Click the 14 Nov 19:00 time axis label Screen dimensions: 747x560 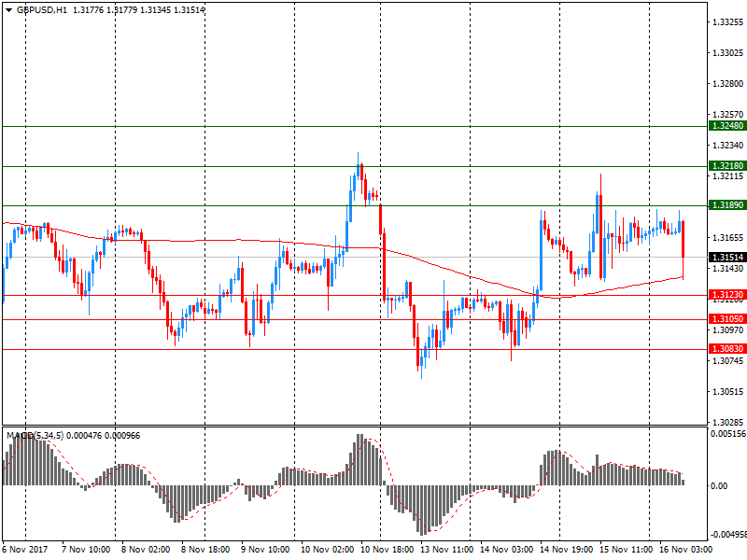tap(566, 550)
